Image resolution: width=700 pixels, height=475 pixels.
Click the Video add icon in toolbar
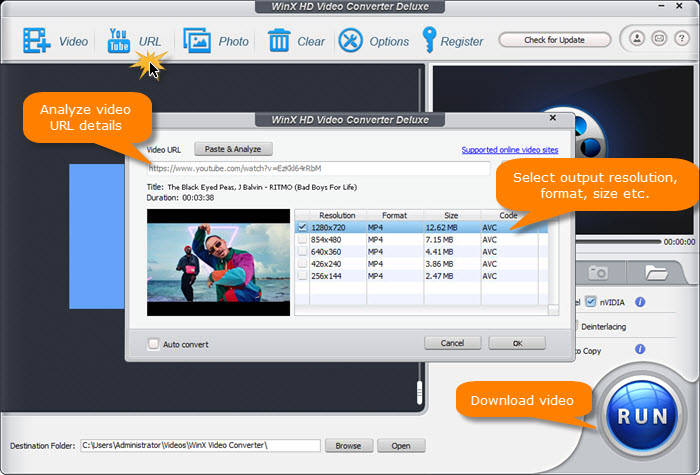[37, 41]
